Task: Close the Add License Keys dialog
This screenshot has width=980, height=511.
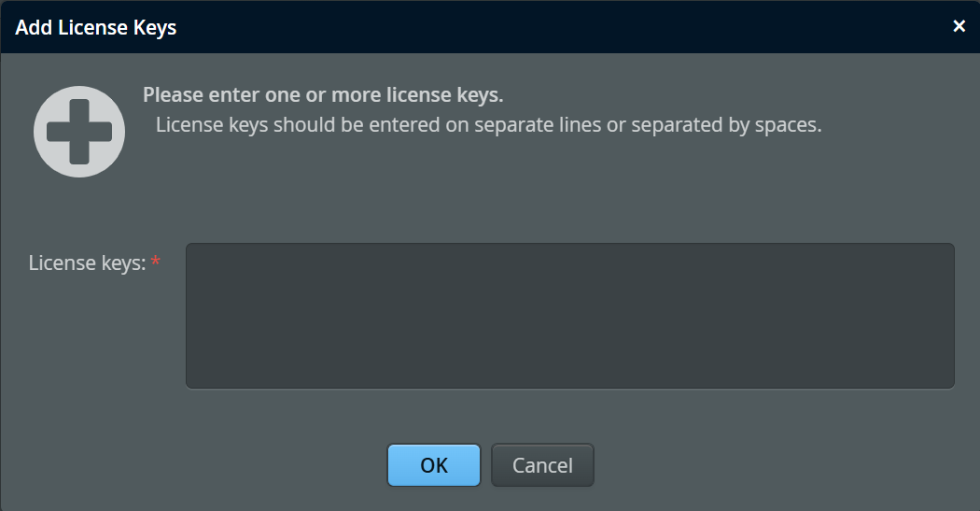Action: click(959, 26)
